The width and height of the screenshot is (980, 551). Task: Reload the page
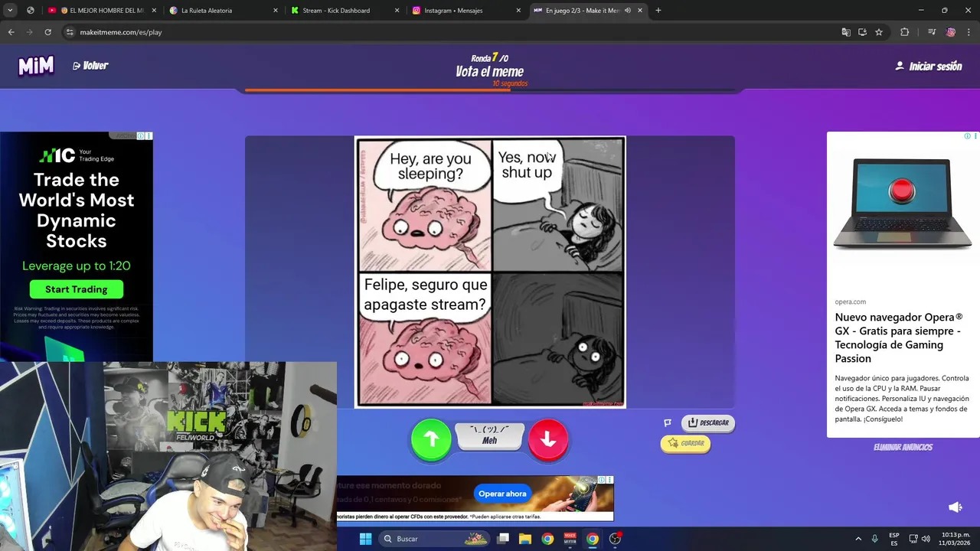[x=47, y=32]
